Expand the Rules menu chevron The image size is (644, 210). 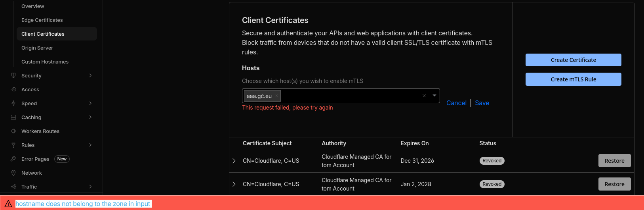tap(90, 145)
